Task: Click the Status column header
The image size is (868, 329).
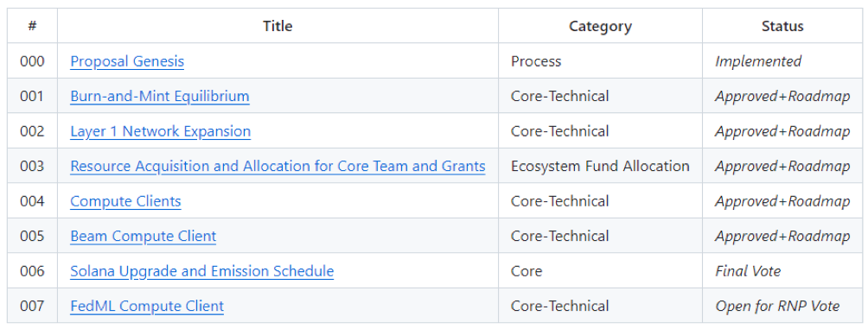Action: (x=782, y=26)
